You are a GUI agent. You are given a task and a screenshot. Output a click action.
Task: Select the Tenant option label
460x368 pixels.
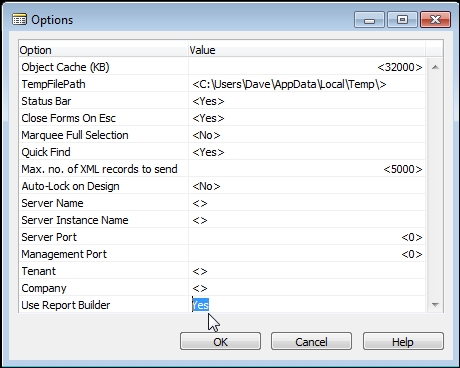[38, 271]
